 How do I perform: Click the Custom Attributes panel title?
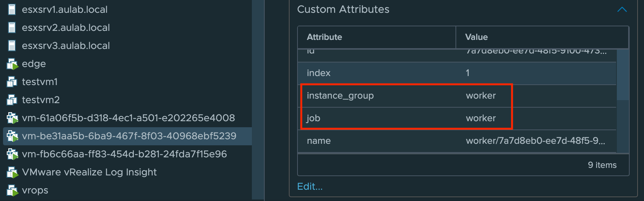click(343, 9)
